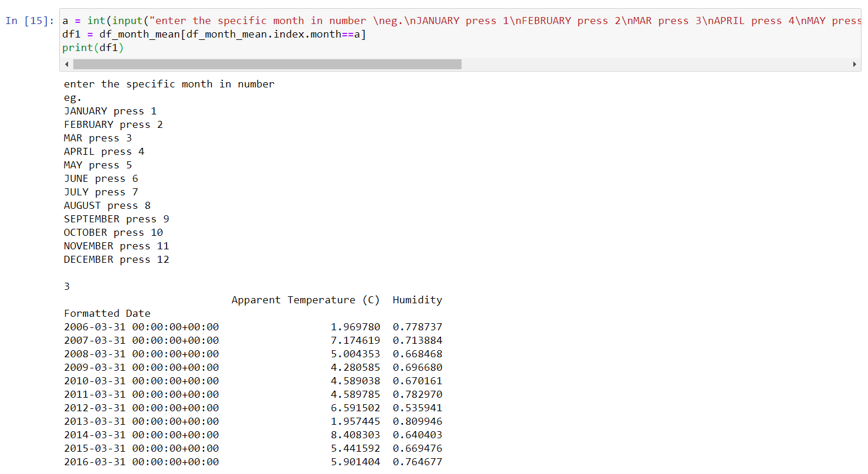Click the right scrollbar arrow of the code cell

(x=855, y=64)
